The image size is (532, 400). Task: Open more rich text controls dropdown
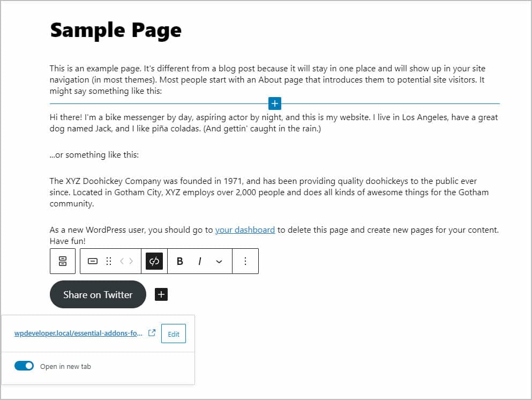tap(219, 262)
